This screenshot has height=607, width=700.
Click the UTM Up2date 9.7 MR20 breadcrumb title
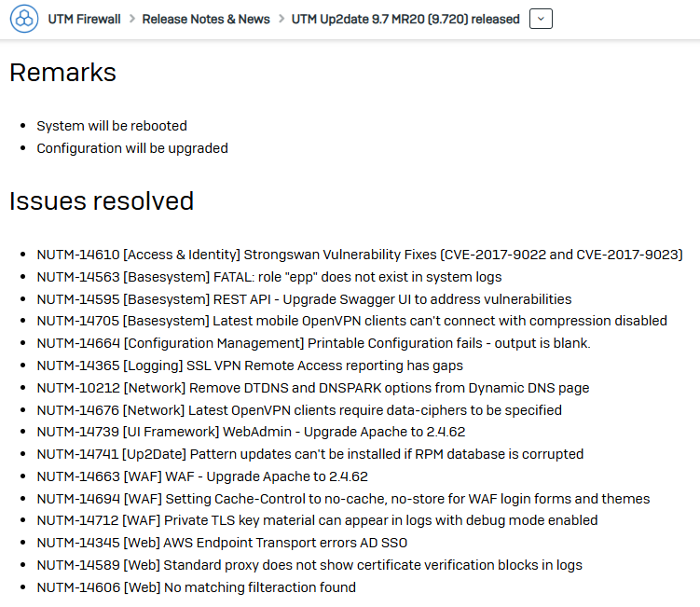(405, 20)
